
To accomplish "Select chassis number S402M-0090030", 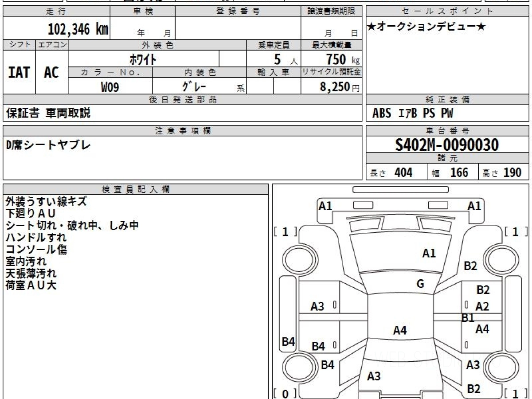I will pos(447,145).
